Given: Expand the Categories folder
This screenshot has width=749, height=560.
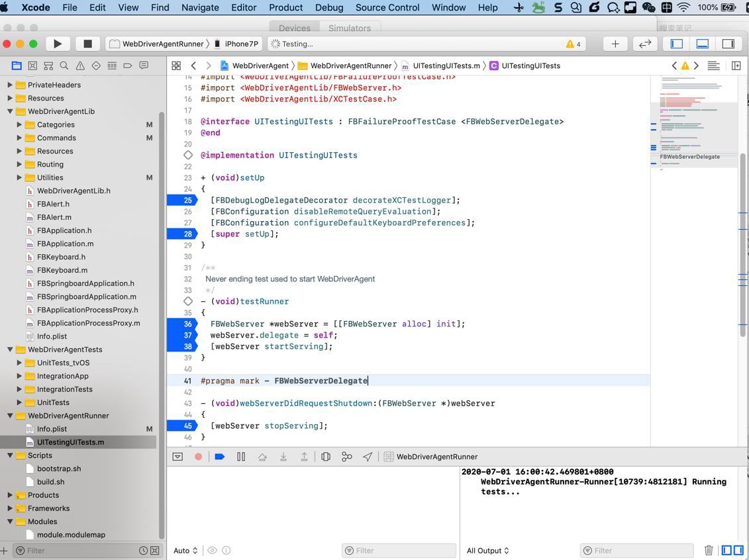Looking at the screenshot, I should click(19, 124).
